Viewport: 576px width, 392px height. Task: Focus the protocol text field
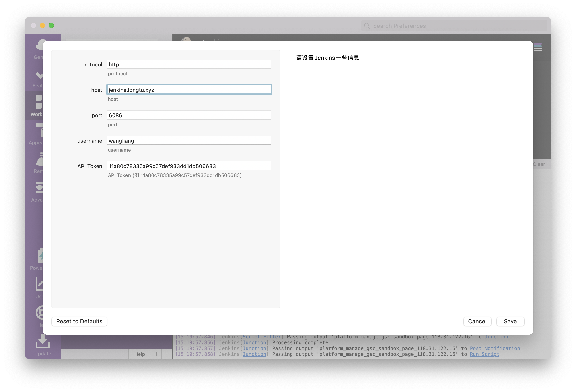[189, 64]
